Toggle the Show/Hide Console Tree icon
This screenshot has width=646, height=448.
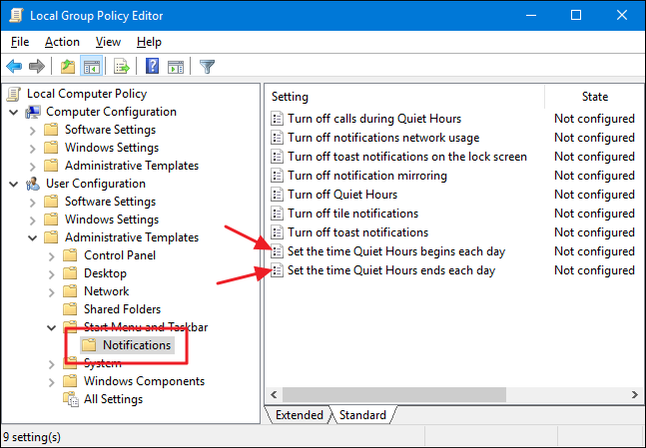pyautogui.click(x=91, y=66)
